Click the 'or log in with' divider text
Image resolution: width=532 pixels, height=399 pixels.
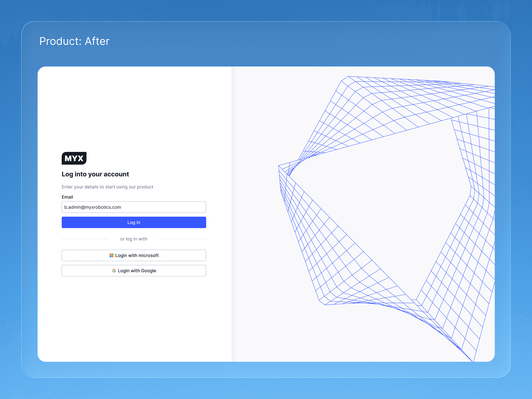tap(134, 239)
